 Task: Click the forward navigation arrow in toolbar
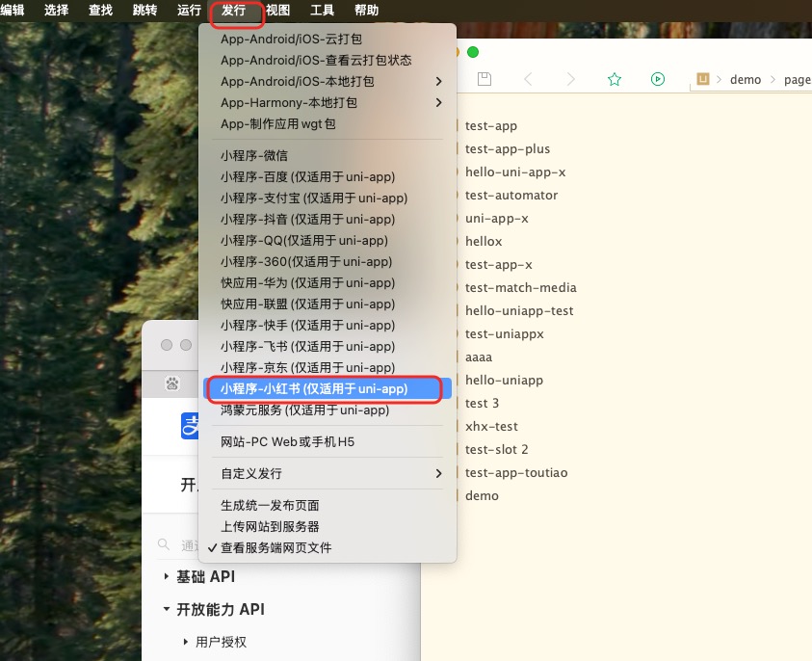pyautogui.click(x=570, y=79)
